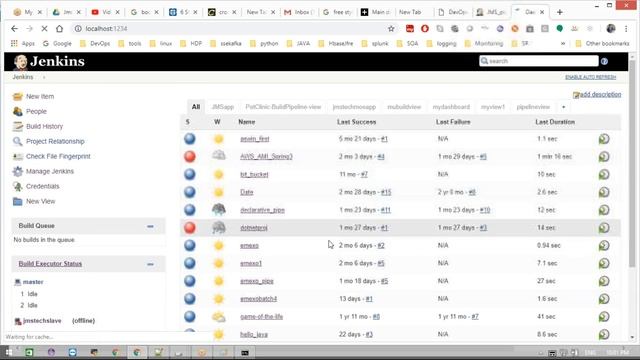Screen dimensions: 640x360
Task: Switch to PetClinic-BuildPipeline-view tab
Action: 283,107
